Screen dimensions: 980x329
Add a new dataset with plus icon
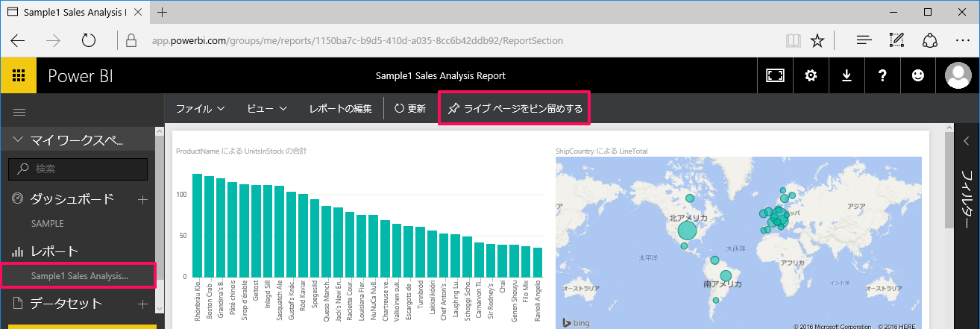coord(143,304)
